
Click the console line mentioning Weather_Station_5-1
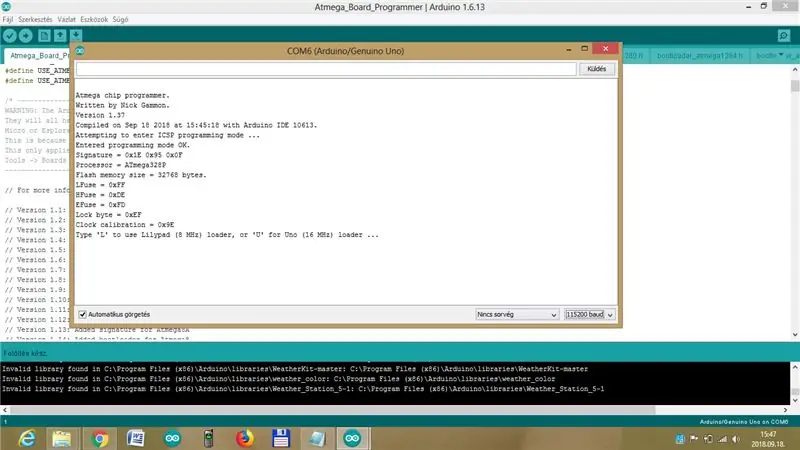[x=303, y=389]
